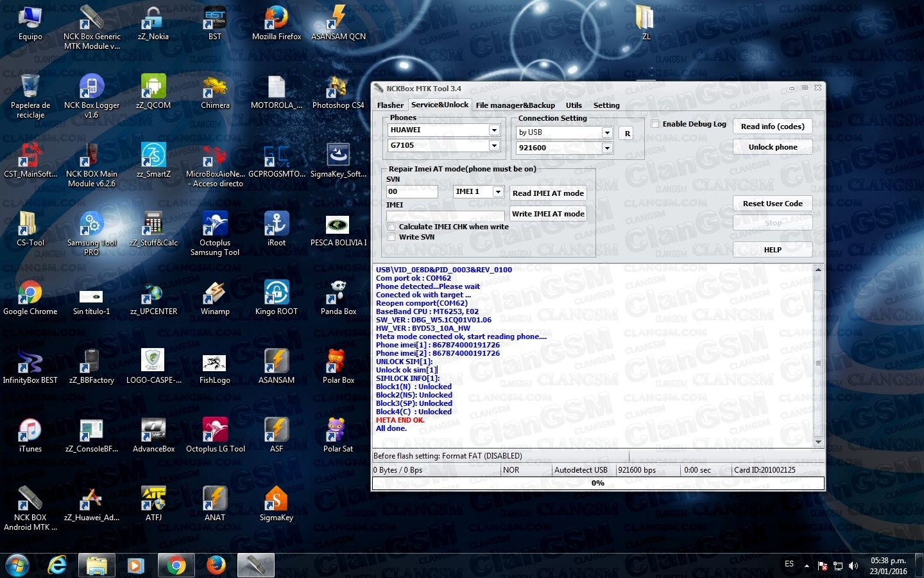Click the taskbar clock showing 05:38 p.m.
924x578 pixels.
pos(889,566)
